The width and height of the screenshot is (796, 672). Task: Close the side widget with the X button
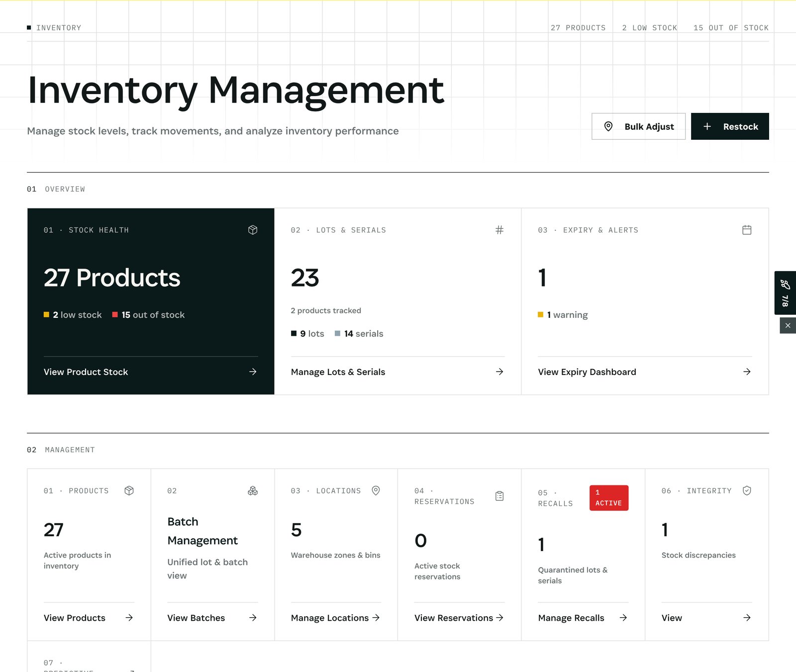[788, 326]
